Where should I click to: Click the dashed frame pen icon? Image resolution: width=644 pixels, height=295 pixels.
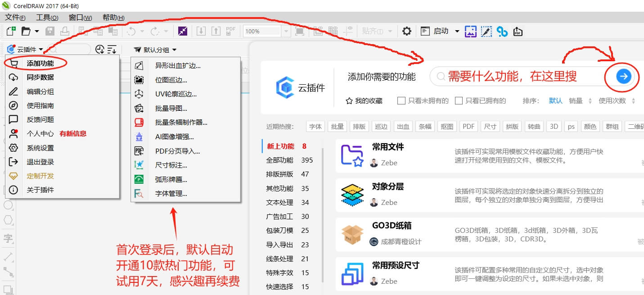point(486,31)
